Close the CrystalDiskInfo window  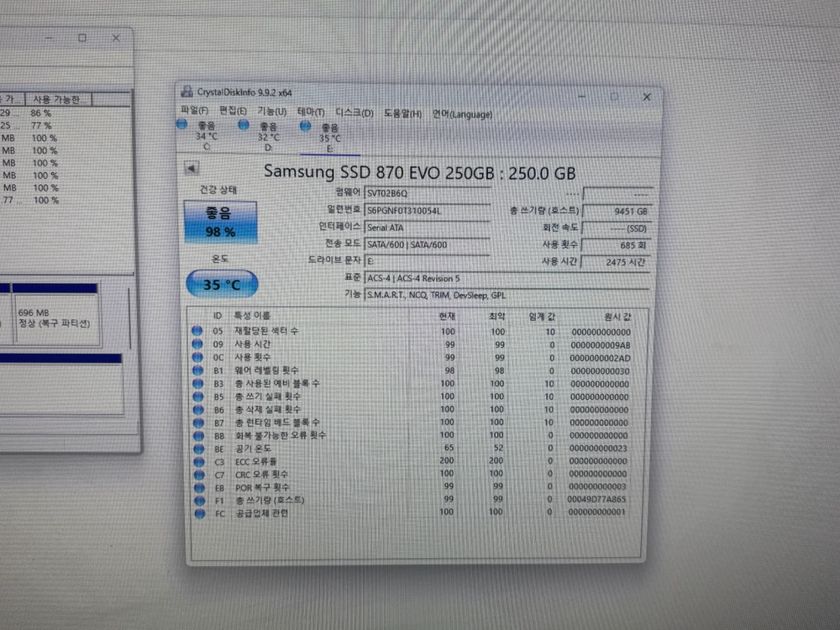point(647,97)
